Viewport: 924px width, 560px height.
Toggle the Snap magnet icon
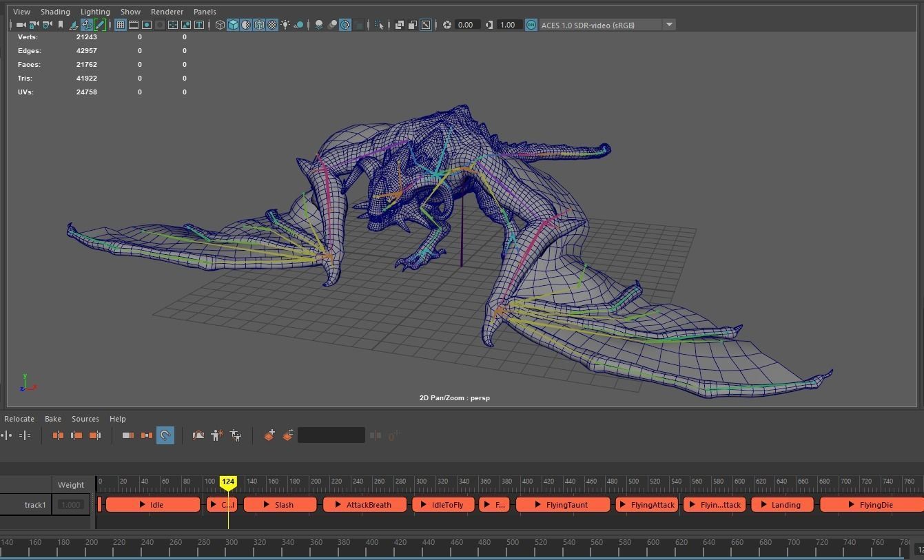[x=165, y=435]
